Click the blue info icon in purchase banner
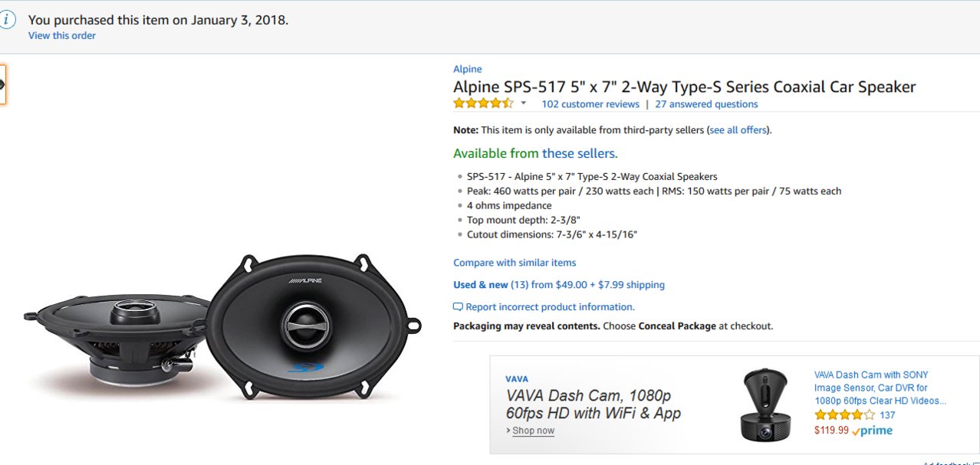Screen dimensions: 980x465 tap(8, 21)
